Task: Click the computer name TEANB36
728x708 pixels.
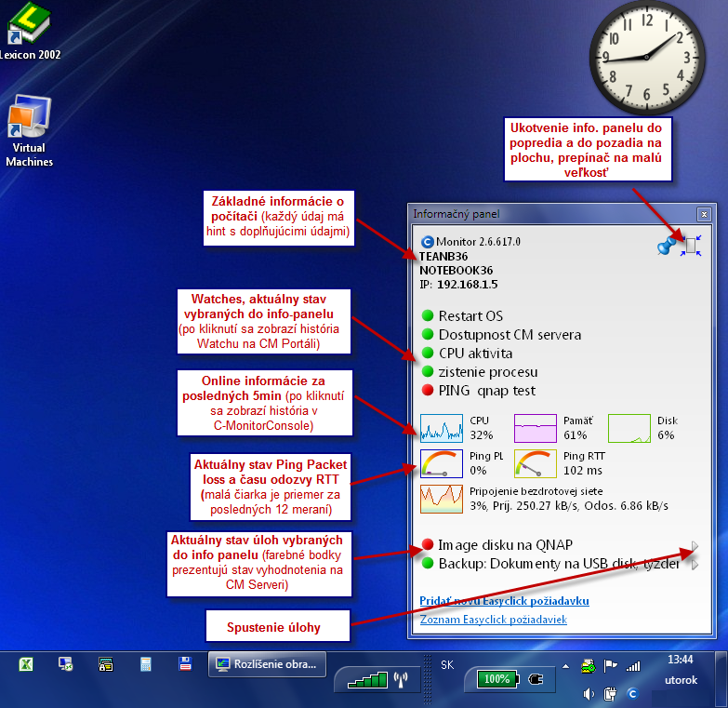Action: (443, 257)
